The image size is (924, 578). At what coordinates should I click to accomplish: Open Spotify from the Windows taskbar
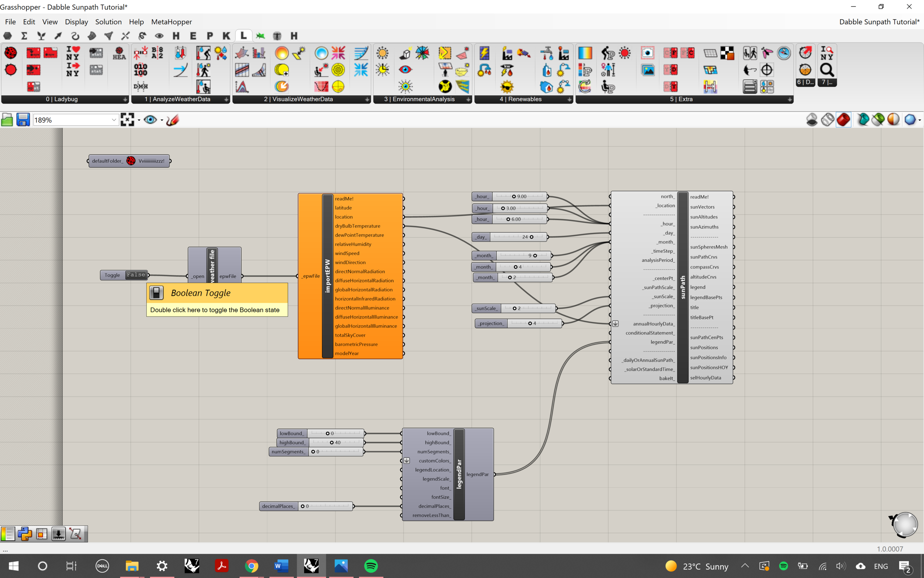click(371, 566)
